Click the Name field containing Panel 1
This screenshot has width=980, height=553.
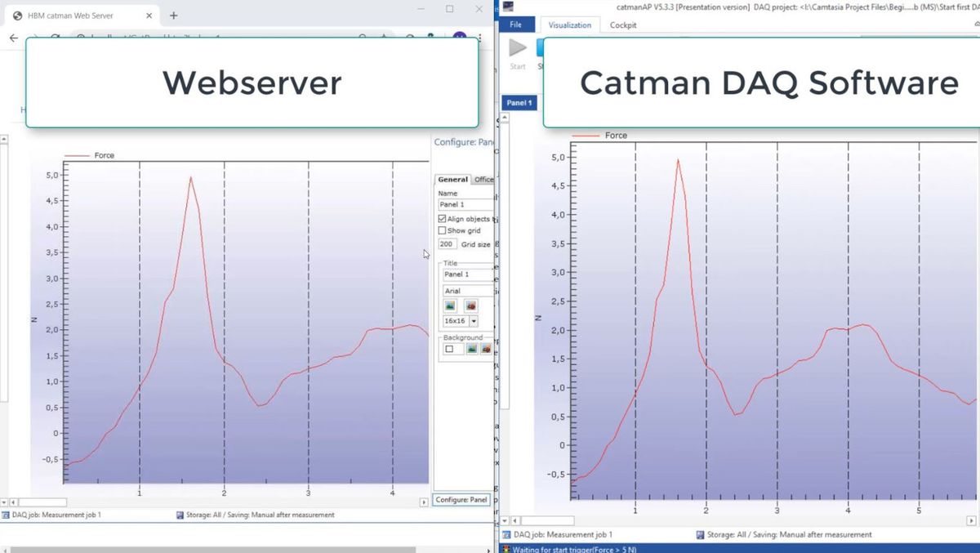465,204
